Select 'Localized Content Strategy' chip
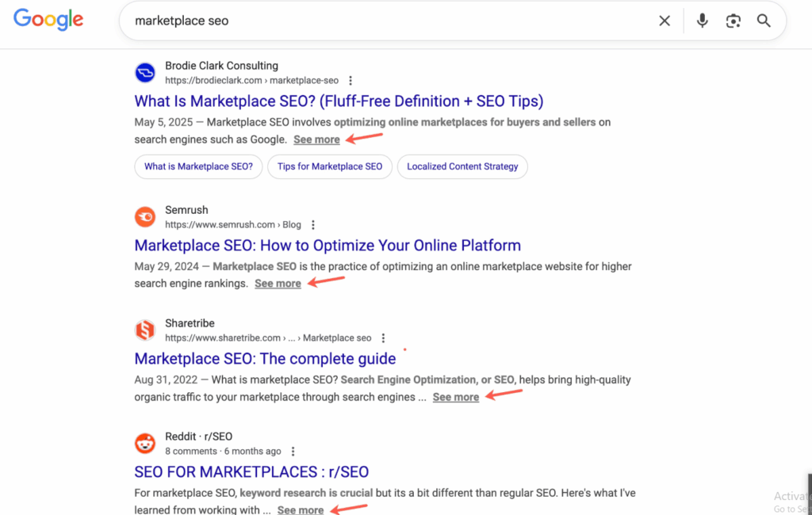The image size is (812, 515). [462, 166]
